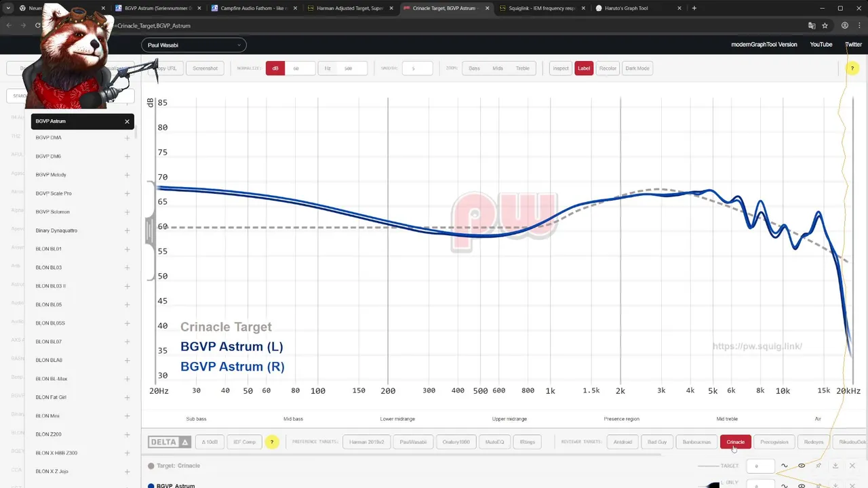Toggle Inspect mode

561,68
